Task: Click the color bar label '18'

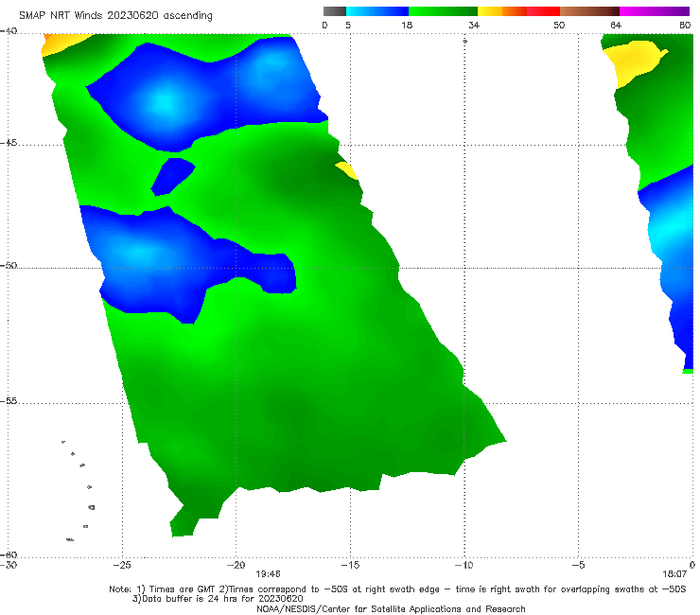Action: tap(407, 25)
